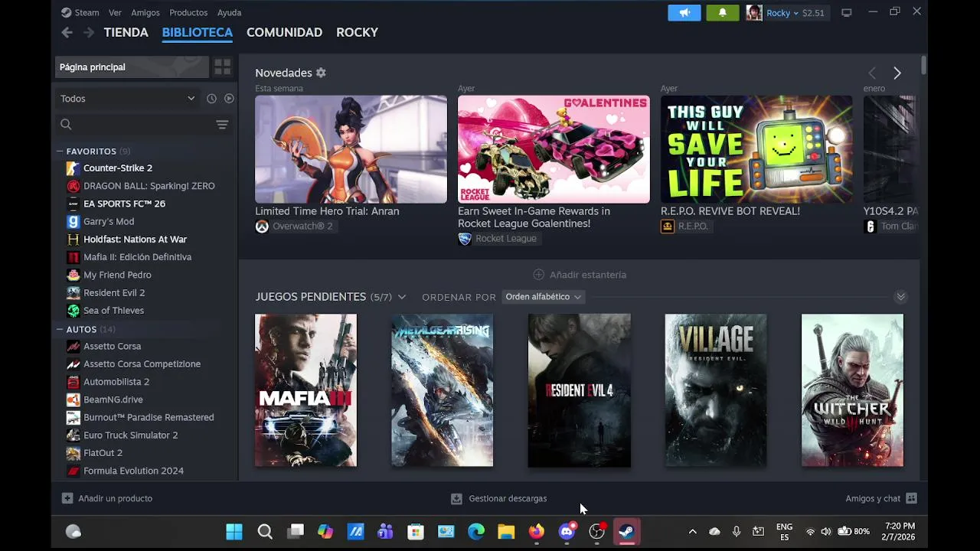Click the Rocket League logo icon
The width and height of the screenshot is (980, 551).
coord(465,239)
